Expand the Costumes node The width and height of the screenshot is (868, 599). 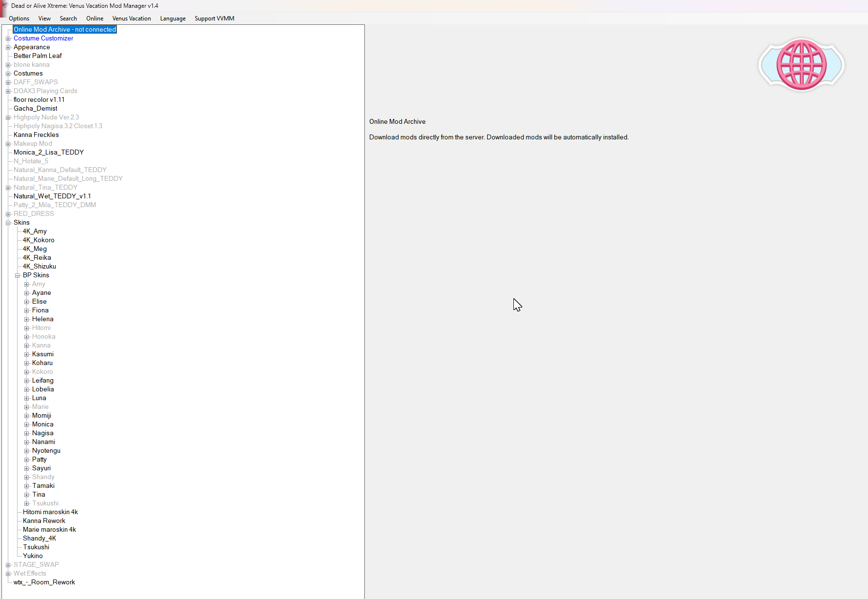tap(8, 74)
